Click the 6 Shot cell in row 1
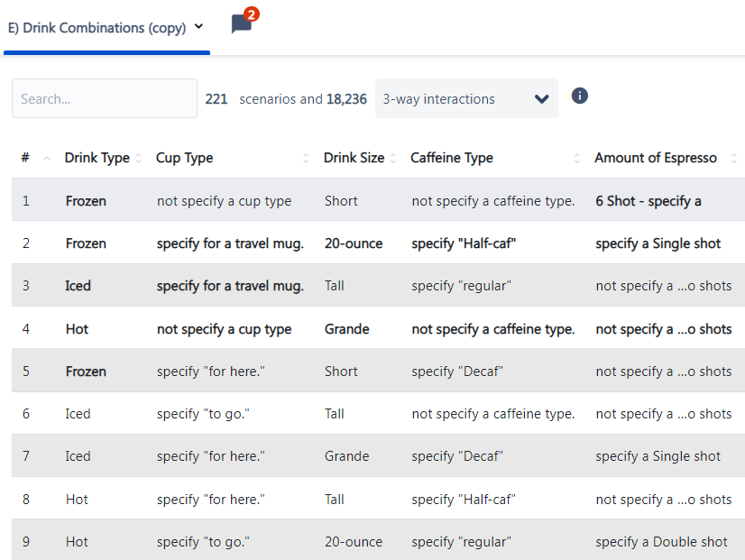 pyautogui.click(x=648, y=201)
